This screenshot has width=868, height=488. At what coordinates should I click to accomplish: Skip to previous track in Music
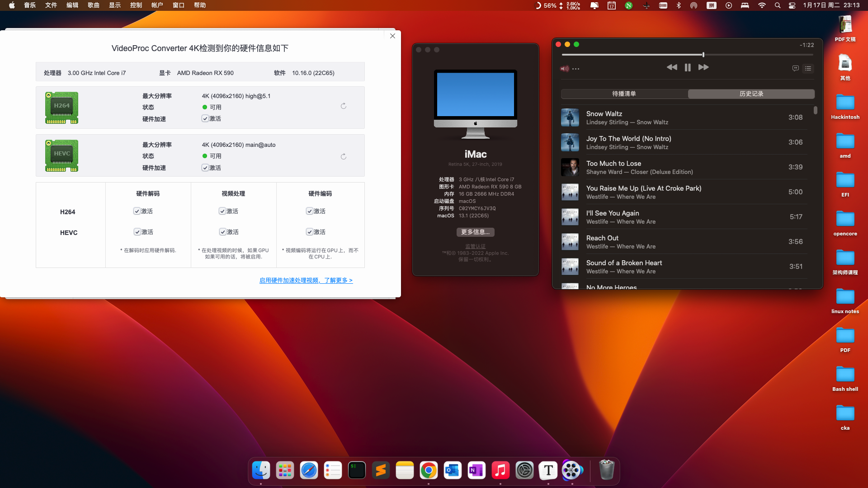672,67
